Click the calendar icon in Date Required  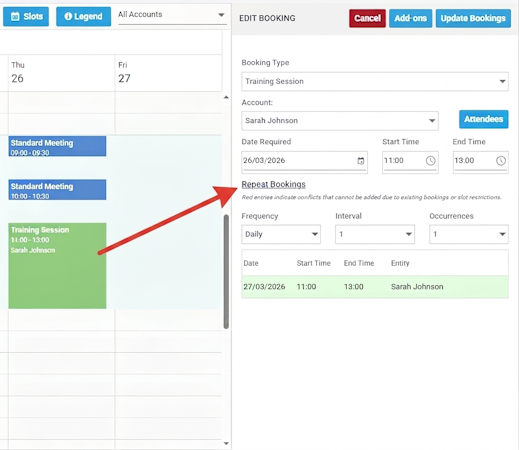pyautogui.click(x=361, y=161)
